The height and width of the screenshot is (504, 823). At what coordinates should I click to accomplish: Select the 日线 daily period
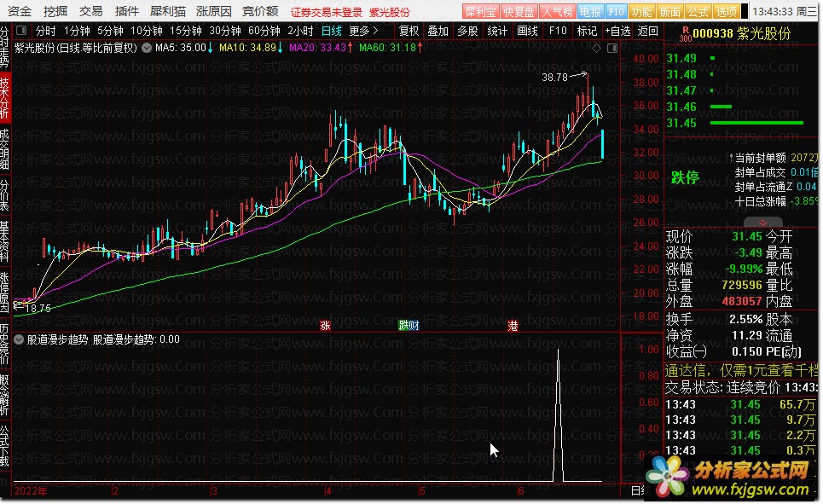click(x=331, y=31)
